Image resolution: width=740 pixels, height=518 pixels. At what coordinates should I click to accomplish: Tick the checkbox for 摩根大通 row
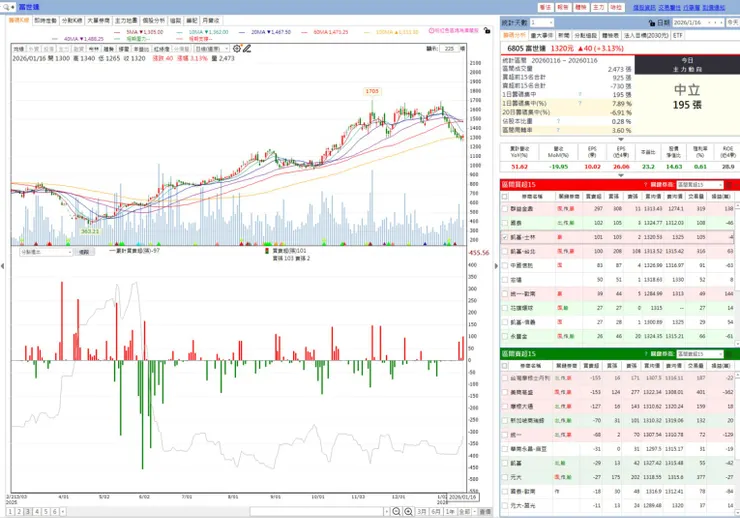tap(505, 406)
